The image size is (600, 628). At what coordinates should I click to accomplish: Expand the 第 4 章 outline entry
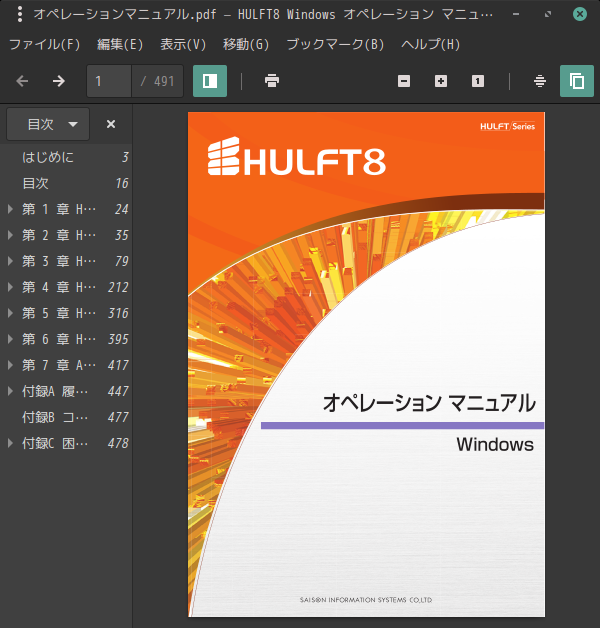tap(10, 287)
